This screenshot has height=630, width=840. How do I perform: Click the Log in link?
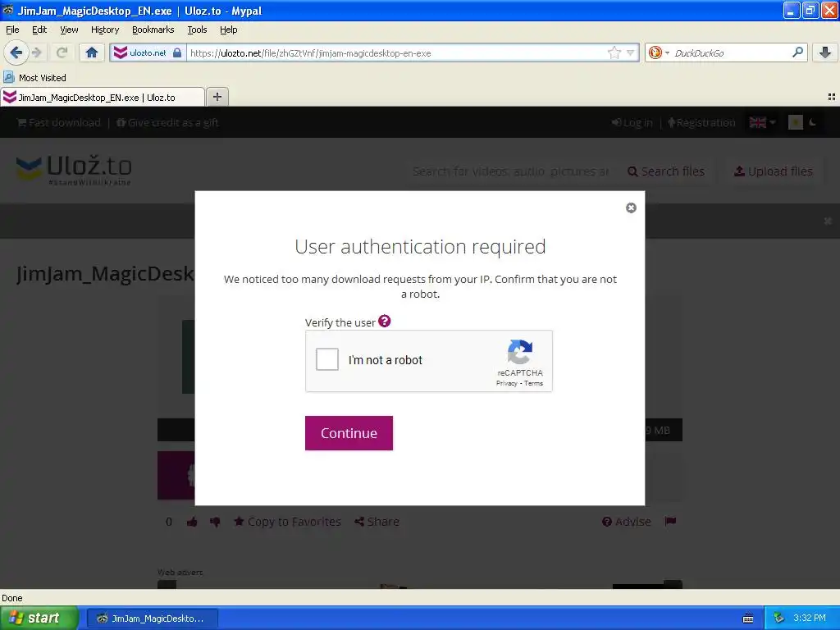(x=632, y=123)
